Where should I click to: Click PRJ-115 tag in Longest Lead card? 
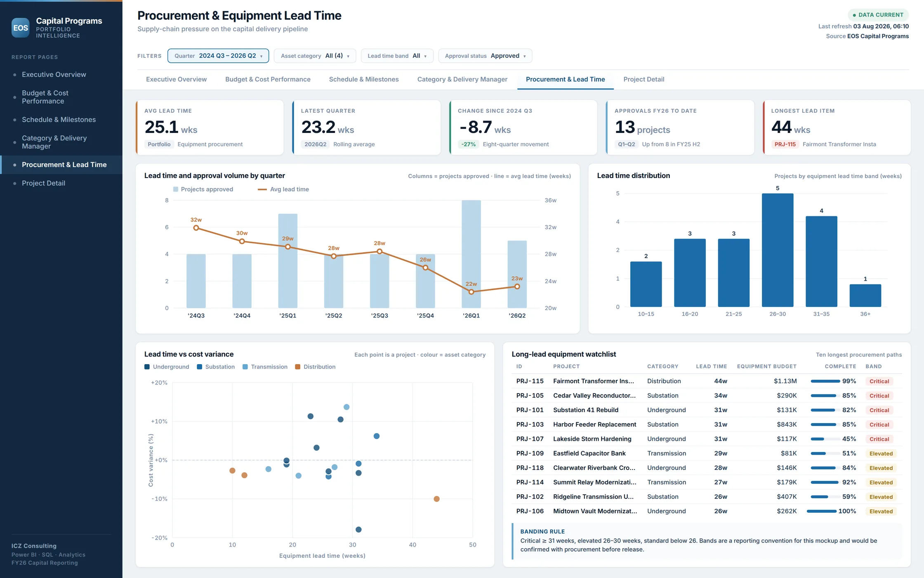[x=785, y=144]
